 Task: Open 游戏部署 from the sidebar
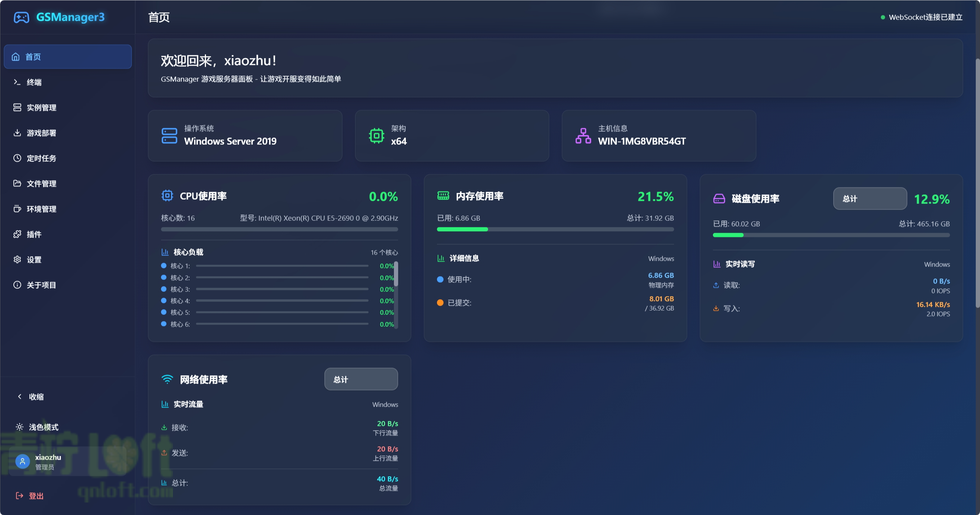click(17, 133)
